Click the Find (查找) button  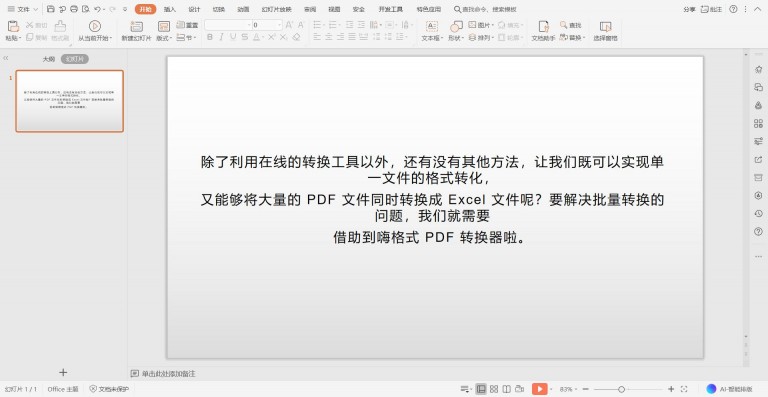[571, 25]
